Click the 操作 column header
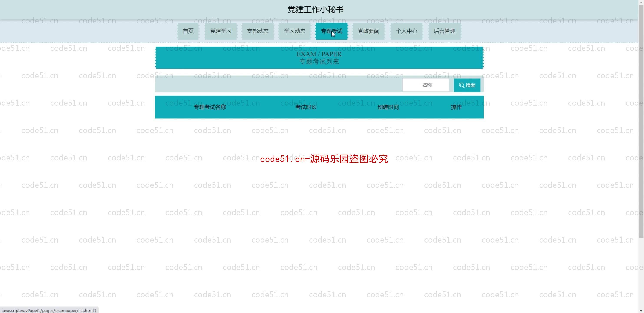Screen dimensions: 644x313 point(456,107)
